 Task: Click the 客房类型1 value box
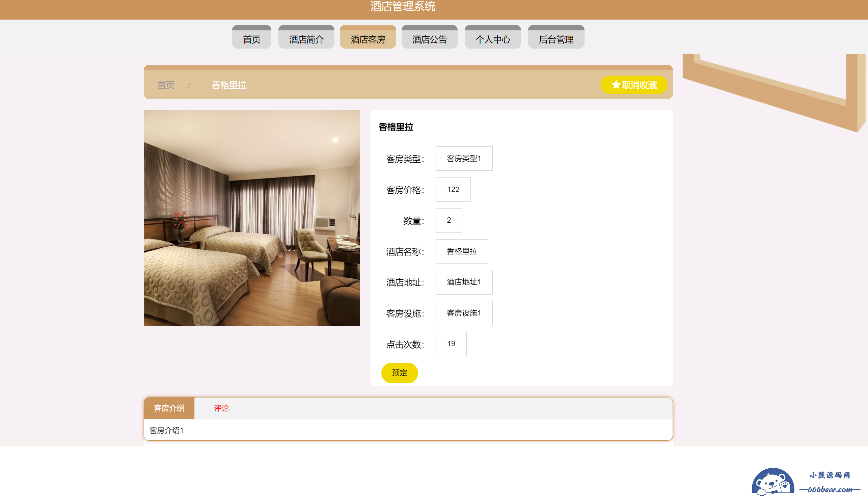[464, 158]
